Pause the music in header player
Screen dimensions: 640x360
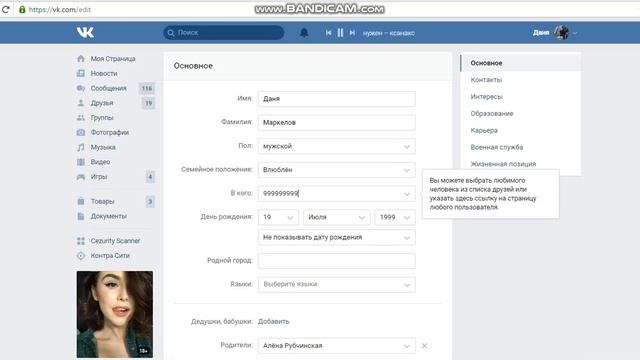point(340,33)
